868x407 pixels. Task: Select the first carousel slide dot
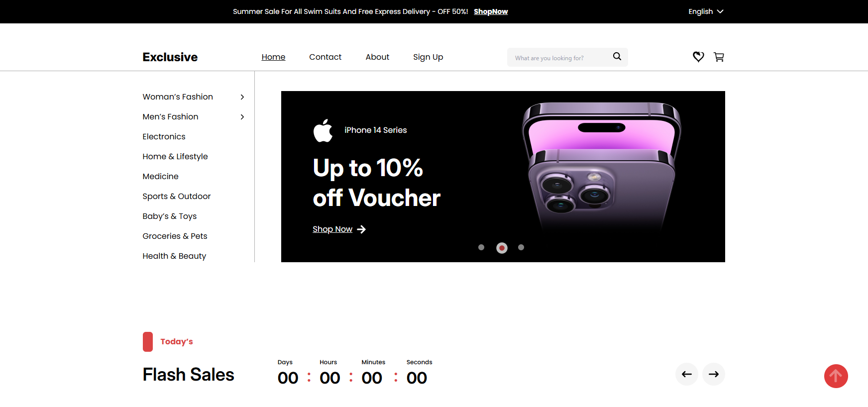click(x=481, y=247)
